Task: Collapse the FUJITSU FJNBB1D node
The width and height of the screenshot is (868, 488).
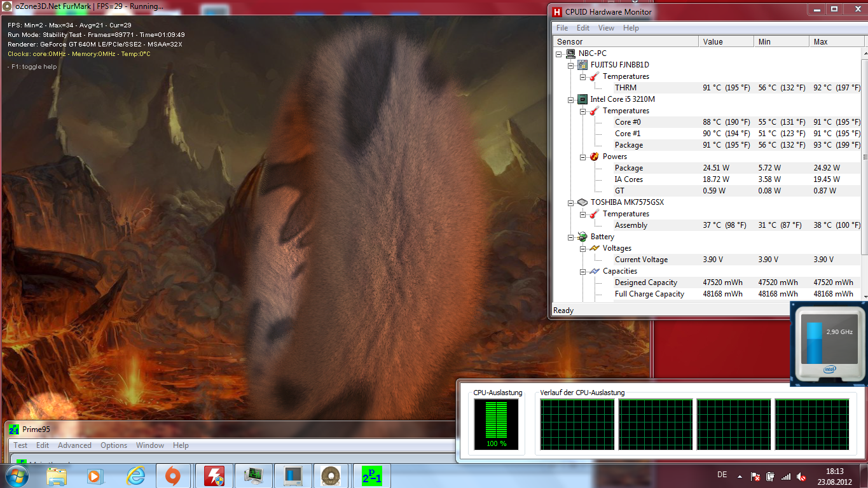Action: pyautogui.click(x=571, y=65)
